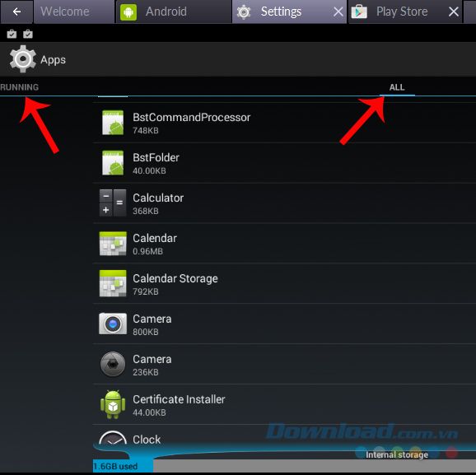Viewport: 476px width, 475px height.
Task: Click the 1.6GB used storage bar
Action: pyautogui.click(x=123, y=466)
